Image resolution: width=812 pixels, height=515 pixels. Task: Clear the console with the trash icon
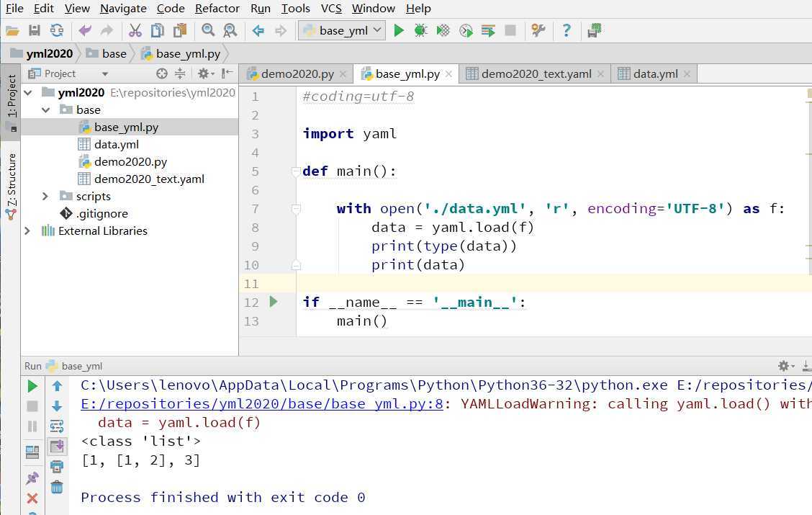[x=57, y=487]
